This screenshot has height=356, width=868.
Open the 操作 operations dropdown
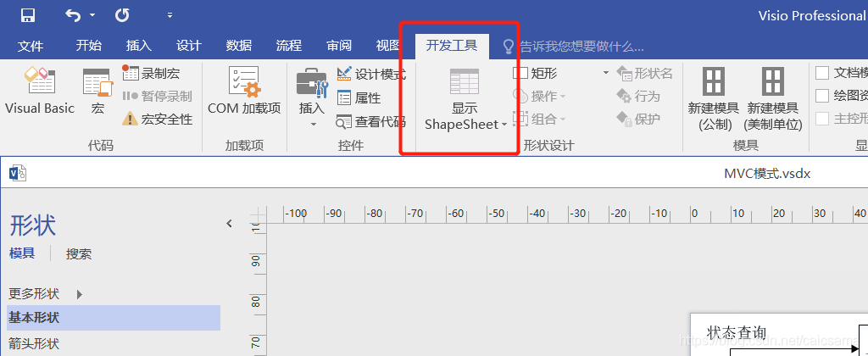click(x=540, y=97)
